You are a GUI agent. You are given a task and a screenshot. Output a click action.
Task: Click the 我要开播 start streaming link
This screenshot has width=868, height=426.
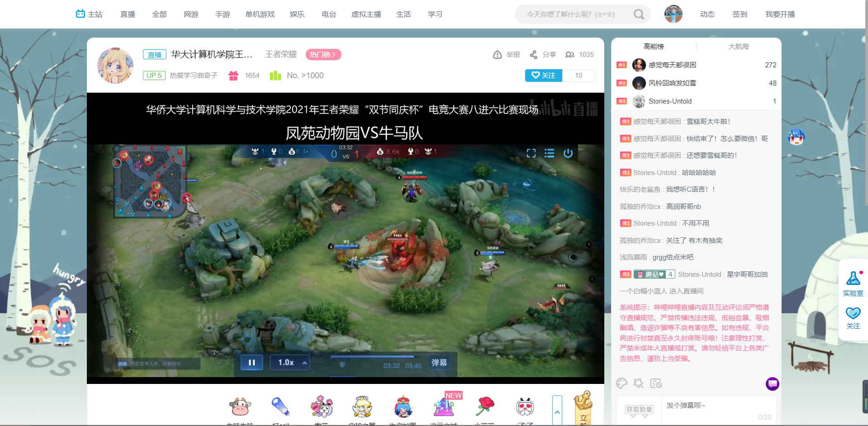(780, 14)
